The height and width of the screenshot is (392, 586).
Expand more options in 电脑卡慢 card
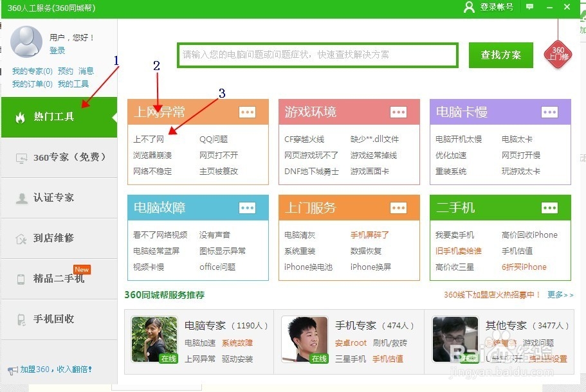point(549,112)
